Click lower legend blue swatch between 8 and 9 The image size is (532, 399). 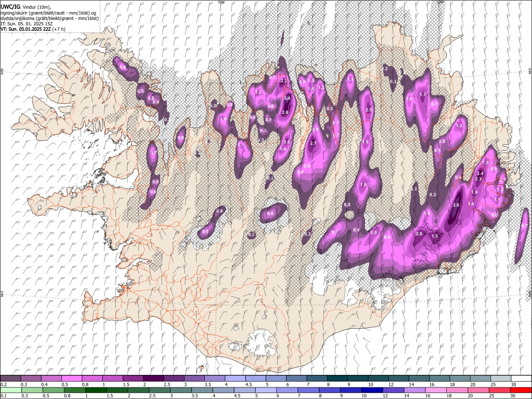point(330,390)
